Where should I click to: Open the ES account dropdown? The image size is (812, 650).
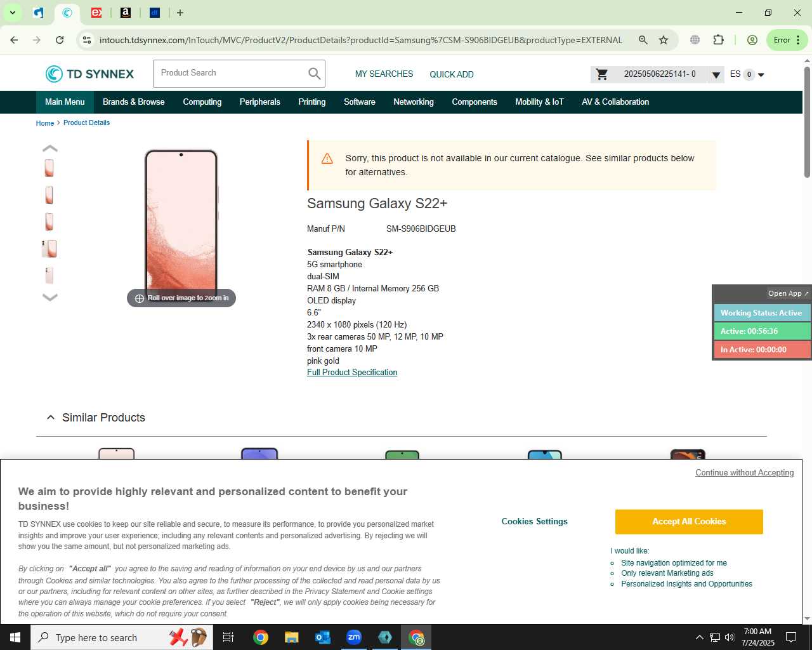click(747, 74)
